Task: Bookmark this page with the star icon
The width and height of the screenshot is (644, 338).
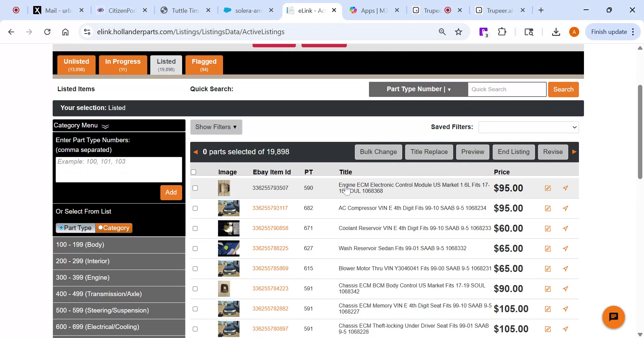Action: tap(458, 32)
